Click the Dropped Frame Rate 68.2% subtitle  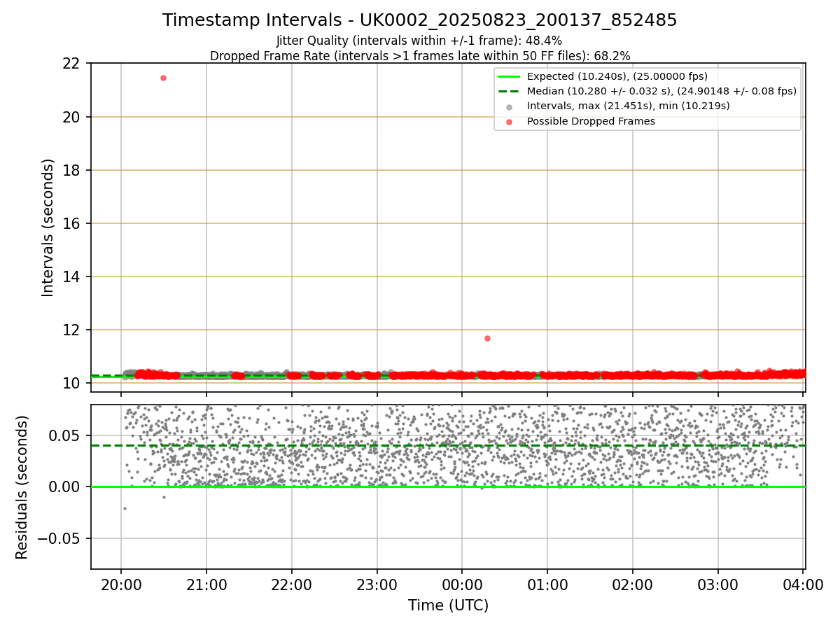pos(420,56)
